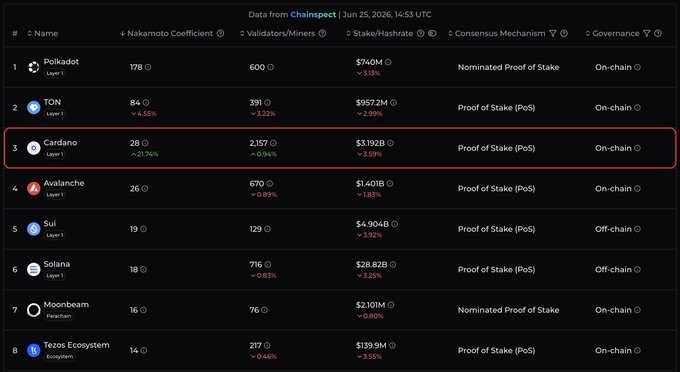Show info for Sui Off-chain governance
The height and width of the screenshot is (372, 680).
click(637, 229)
